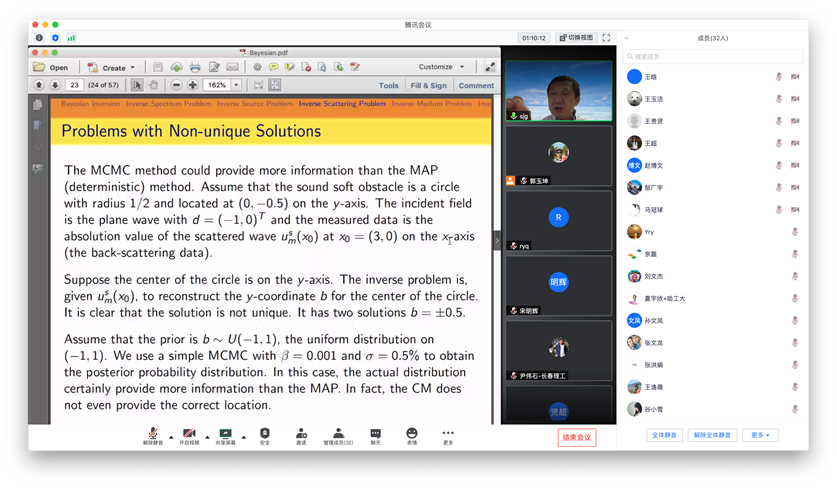Open the reactions (表情) emoji icon
The width and height of the screenshot is (837, 488).
pos(412,436)
